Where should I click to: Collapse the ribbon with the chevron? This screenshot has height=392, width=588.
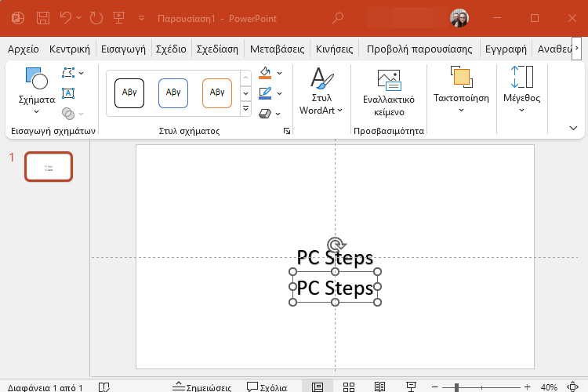point(573,129)
